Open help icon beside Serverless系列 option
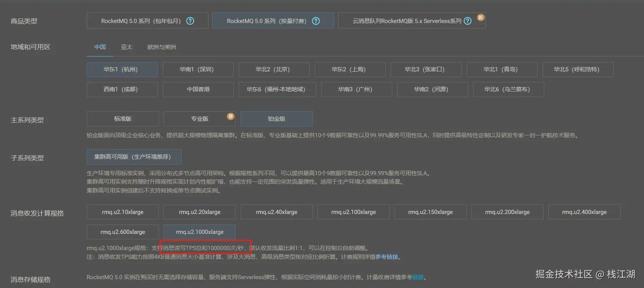The image size is (644, 288). 467,21
